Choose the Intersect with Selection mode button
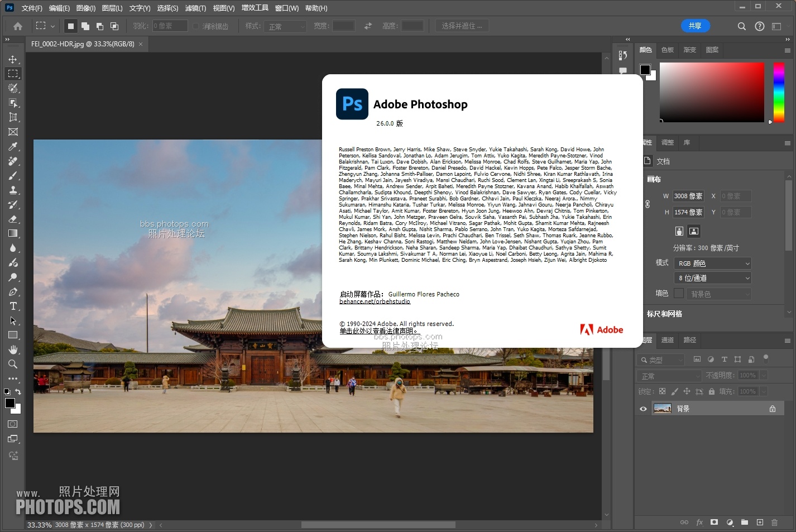Viewport: 796px width, 532px height. tap(114, 26)
